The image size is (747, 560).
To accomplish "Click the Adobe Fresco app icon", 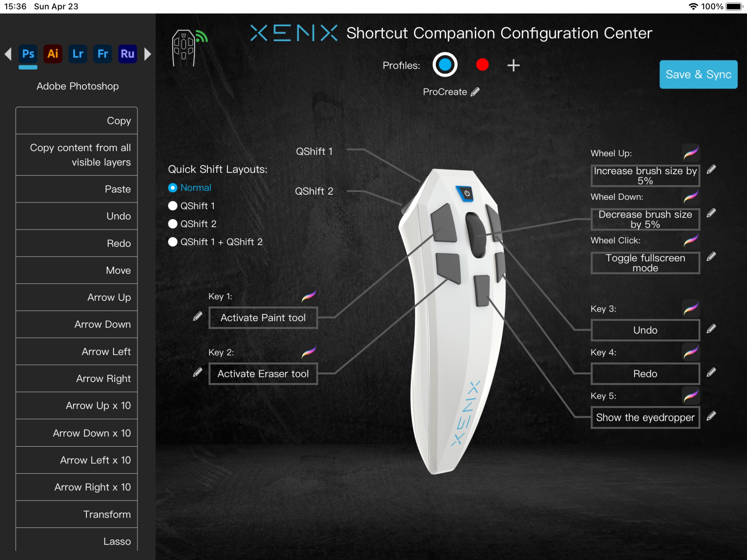I will pos(102,54).
